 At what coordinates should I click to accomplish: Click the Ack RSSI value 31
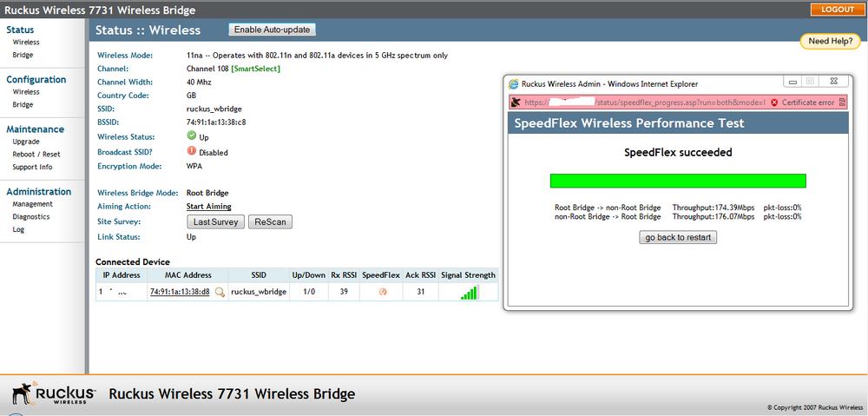click(x=421, y=292)
